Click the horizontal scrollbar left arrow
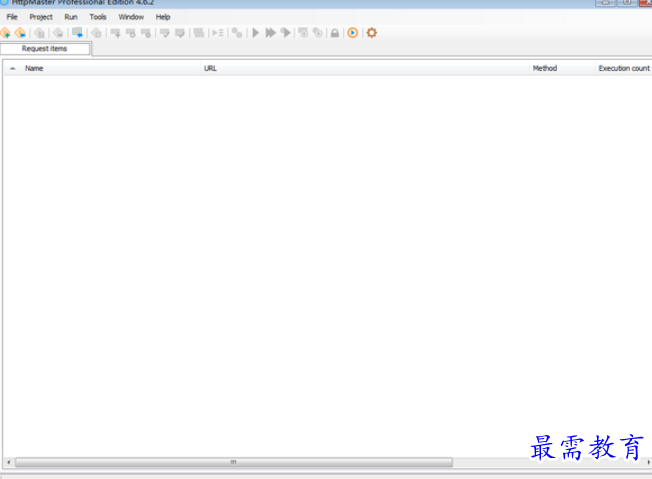 pos(9,462)
